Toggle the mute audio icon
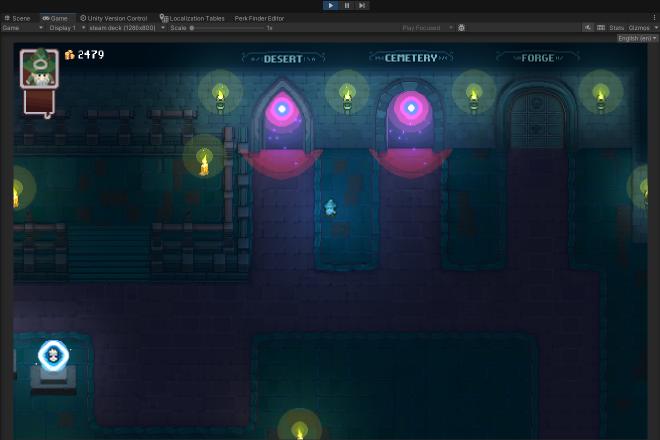Image resolution: width=660 pixels, height=440 pixels. coord(587,28)
